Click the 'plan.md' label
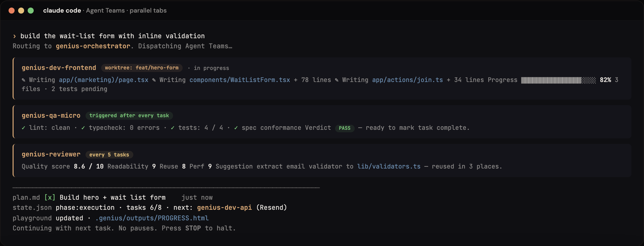Screen dimensions: 644x246 pyautogui.click(x=26, y=198)
